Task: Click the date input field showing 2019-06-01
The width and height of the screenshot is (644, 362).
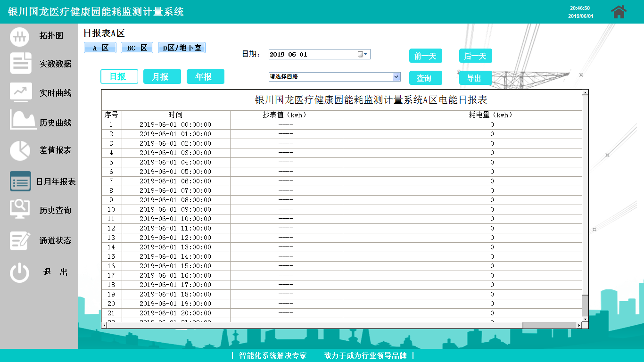Action: (x=311, y=54)
